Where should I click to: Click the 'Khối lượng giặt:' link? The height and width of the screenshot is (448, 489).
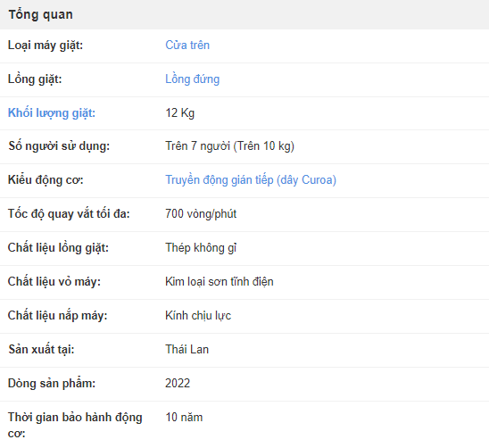[52, 113]
